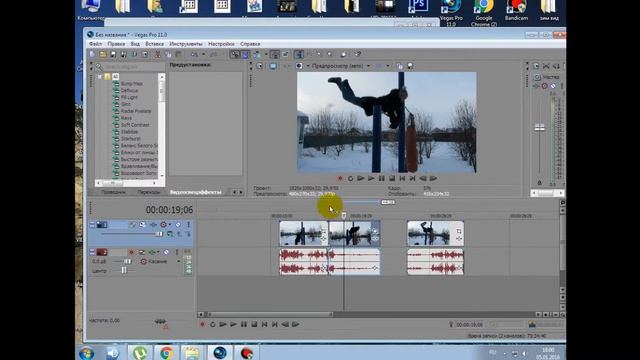The width and height of the screenshot is (640, 360).
Task: Open Google Chrome from the Windows taskbar
Action: tap(166, 353)
